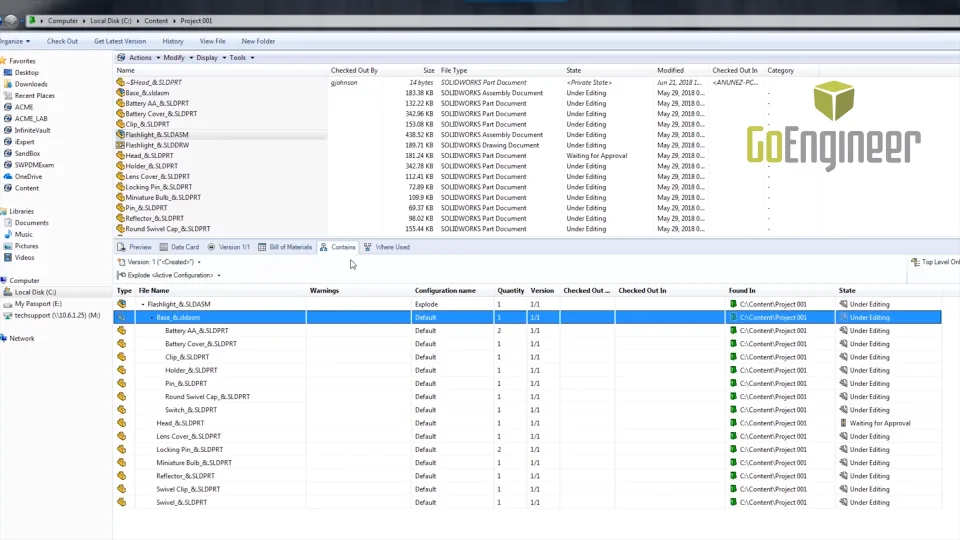The image size is (960, 540).
Task: Open the Actions menu
Action: click(x=138, y=58)
